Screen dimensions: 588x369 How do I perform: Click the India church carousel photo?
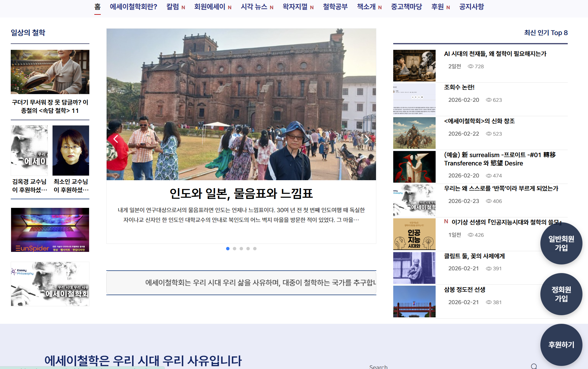[241, 104]
